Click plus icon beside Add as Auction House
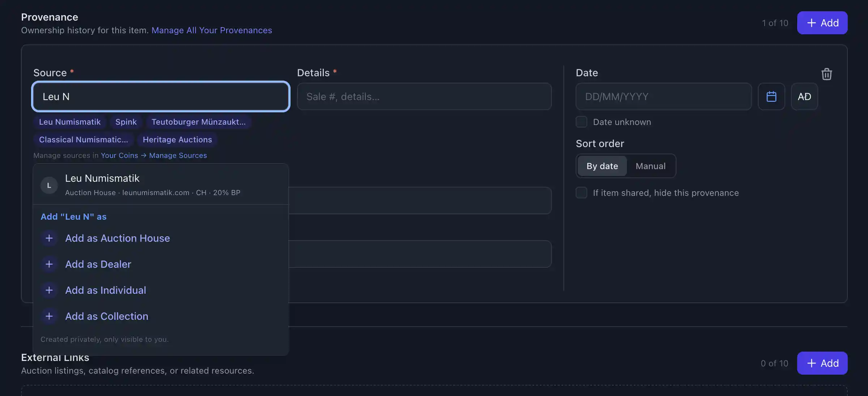Screen dimensions: 868x396 click(49, 238)
